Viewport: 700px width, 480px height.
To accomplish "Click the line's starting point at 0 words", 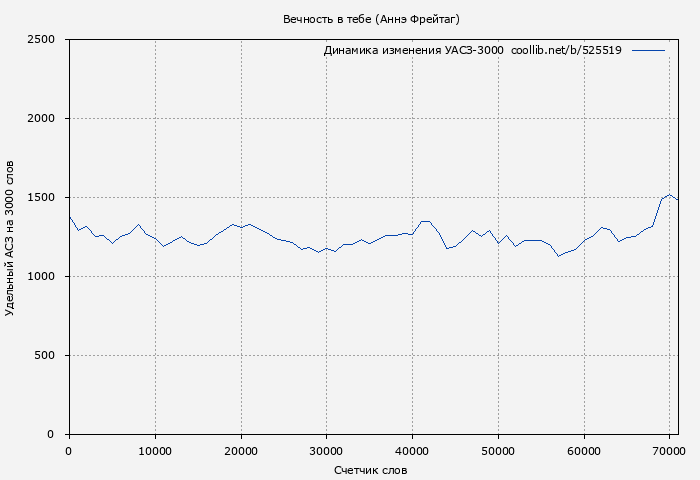I will (x=69, y=216).
